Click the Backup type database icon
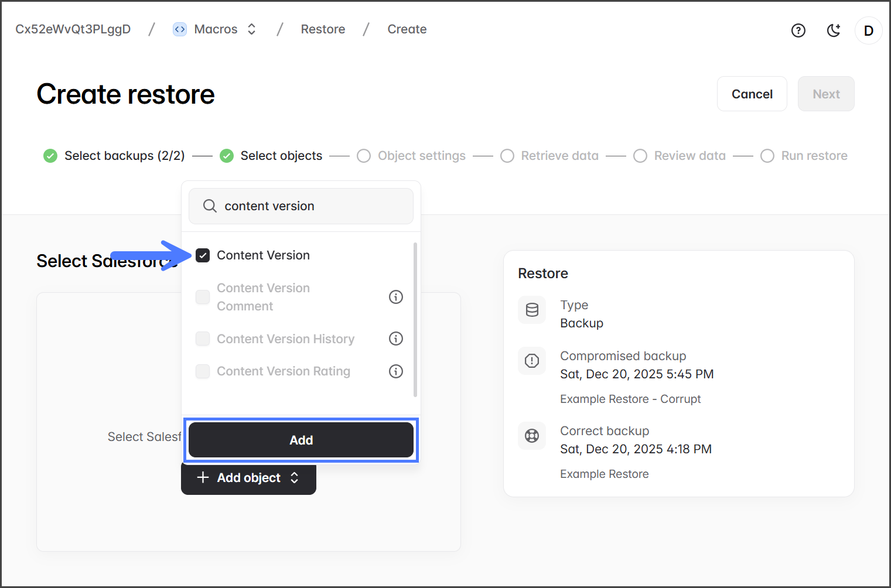This screenshot has width=891, height=588. click(x=532, y=310)
